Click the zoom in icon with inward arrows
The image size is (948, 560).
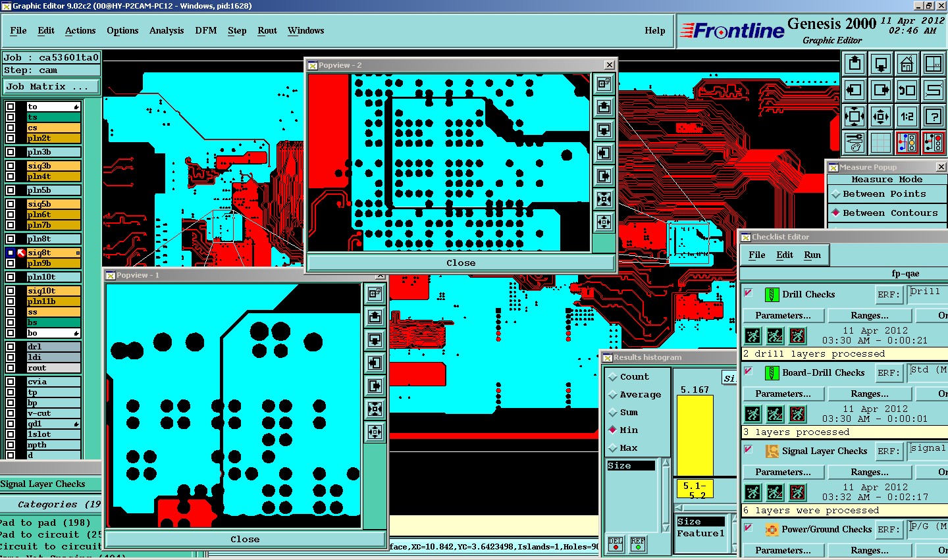click(x=855, y=116)
